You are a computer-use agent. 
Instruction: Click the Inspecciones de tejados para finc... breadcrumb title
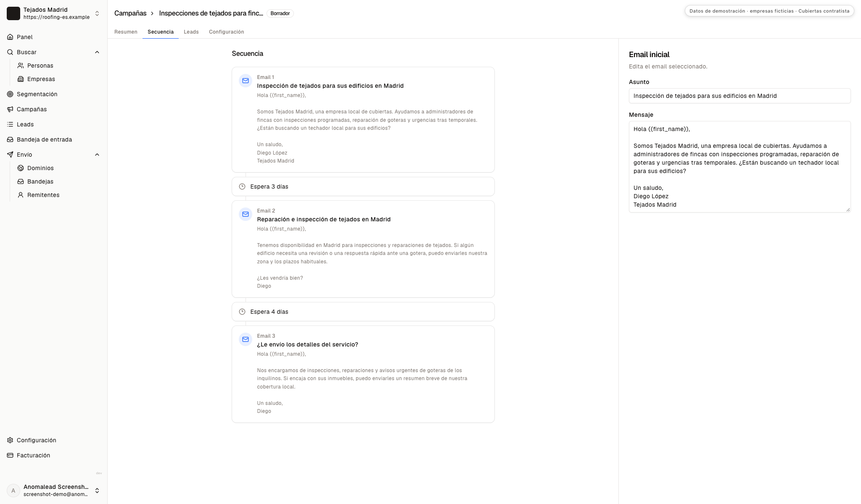pos(211,13)
